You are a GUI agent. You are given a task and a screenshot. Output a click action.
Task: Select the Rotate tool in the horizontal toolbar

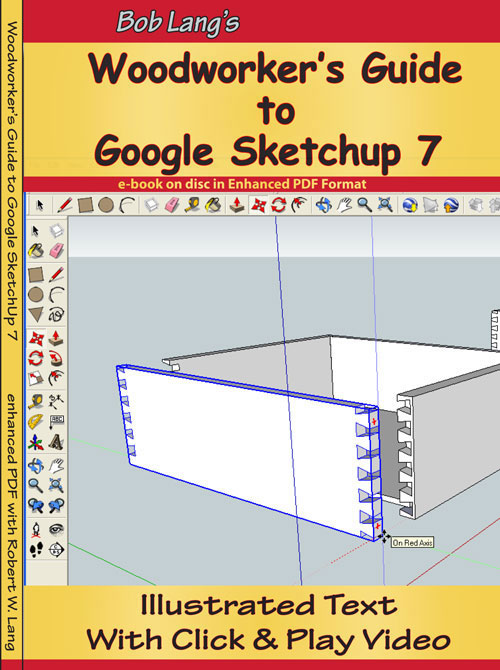(279, 205)
